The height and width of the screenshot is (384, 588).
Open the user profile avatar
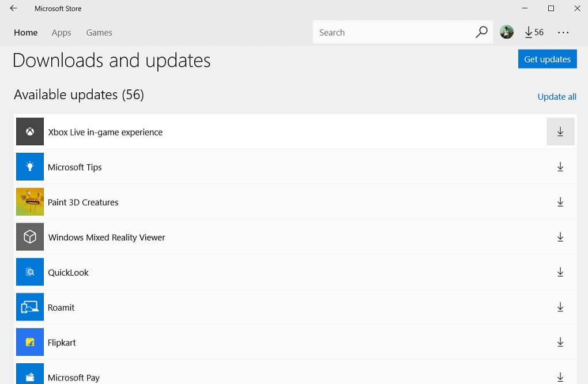coord(507,32)
